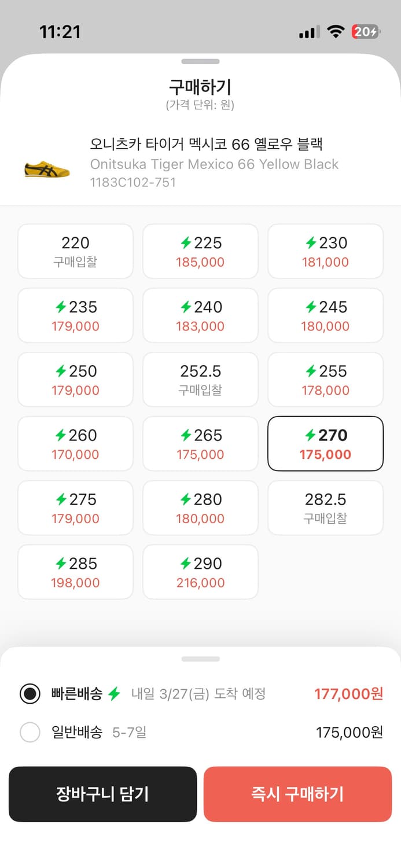Pick size 282.5 구매입찰 tile
This screenshot has width=401, height=868.
tap(325, 508)
